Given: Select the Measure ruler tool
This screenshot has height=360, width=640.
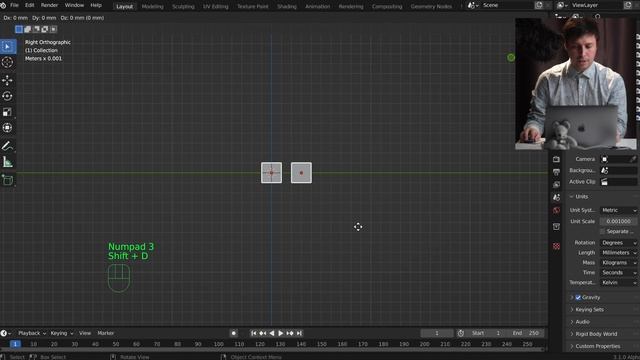Looking at the screenshot, I should (7, 162).
